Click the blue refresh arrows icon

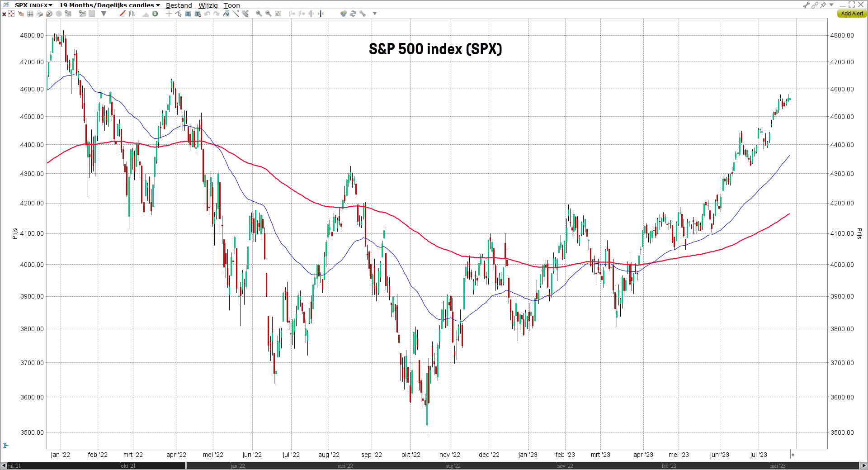(353, 14)
